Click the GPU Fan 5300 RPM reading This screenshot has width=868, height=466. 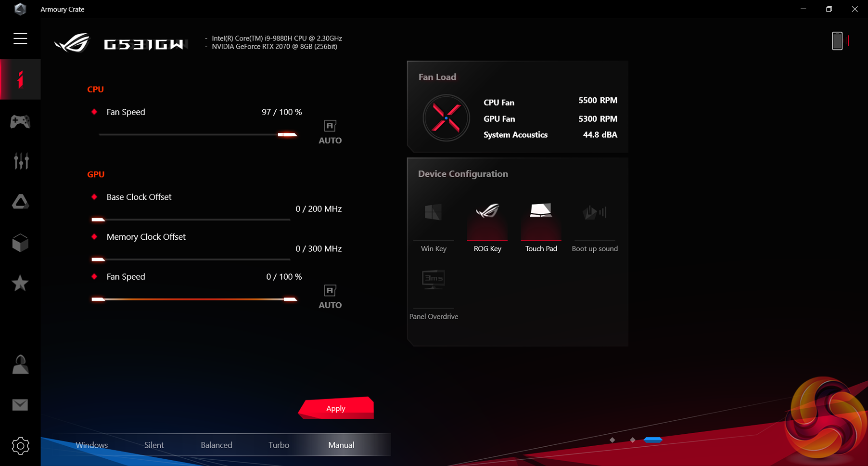[598, 118]
